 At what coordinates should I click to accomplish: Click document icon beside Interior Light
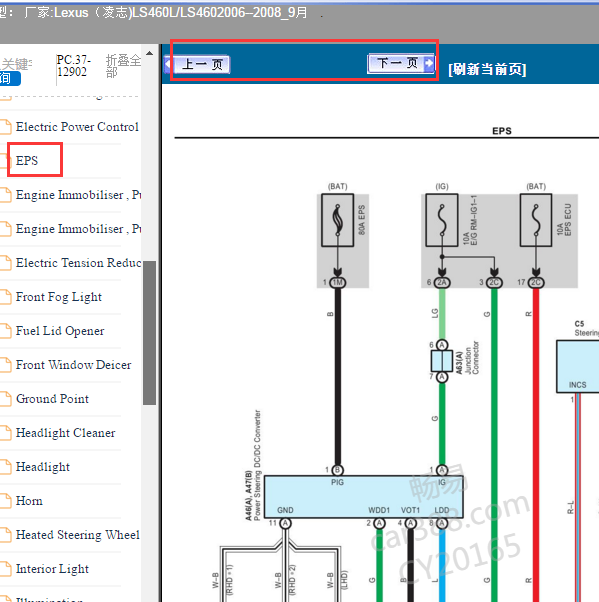tap(5, 569)
